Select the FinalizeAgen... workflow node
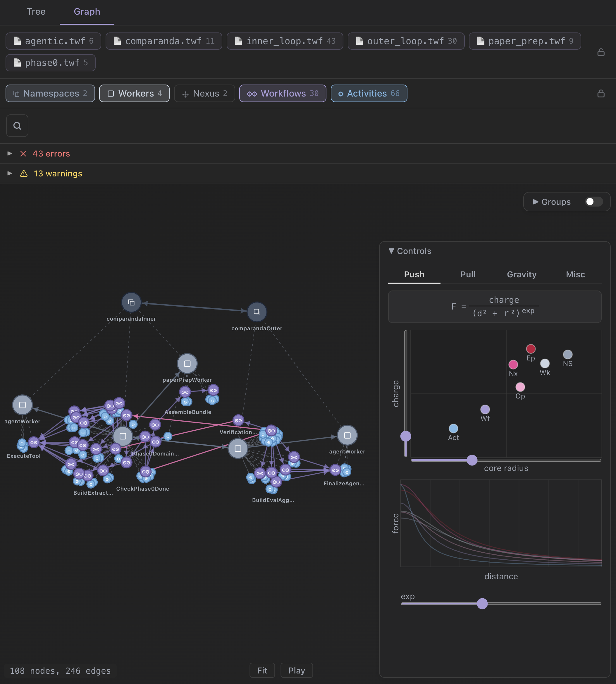This screenshot has height=684, width=616. (335, 470)
